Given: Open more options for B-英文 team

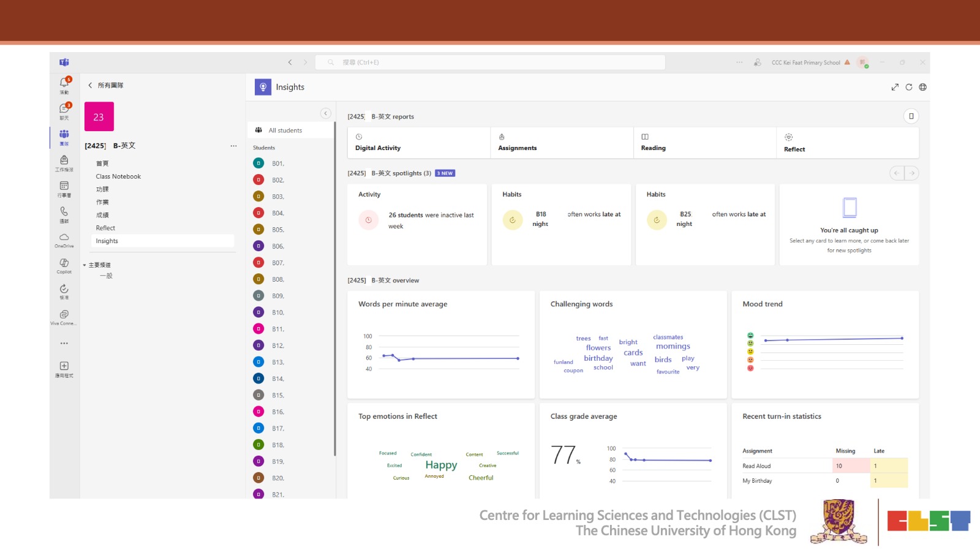Looking at the screenshot, I should [x=233, y=146].
